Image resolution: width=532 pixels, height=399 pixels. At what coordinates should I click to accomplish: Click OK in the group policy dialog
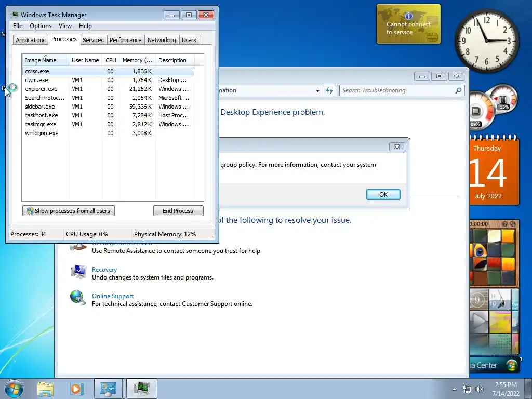click(x=383, y=194)
